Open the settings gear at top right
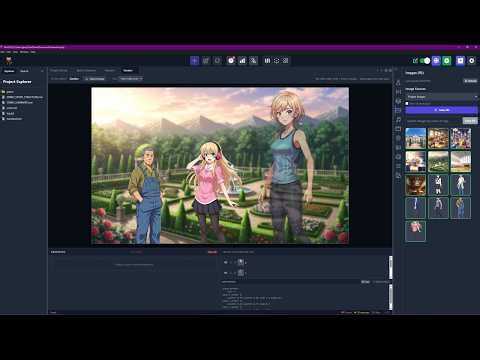 coord(471,60)
